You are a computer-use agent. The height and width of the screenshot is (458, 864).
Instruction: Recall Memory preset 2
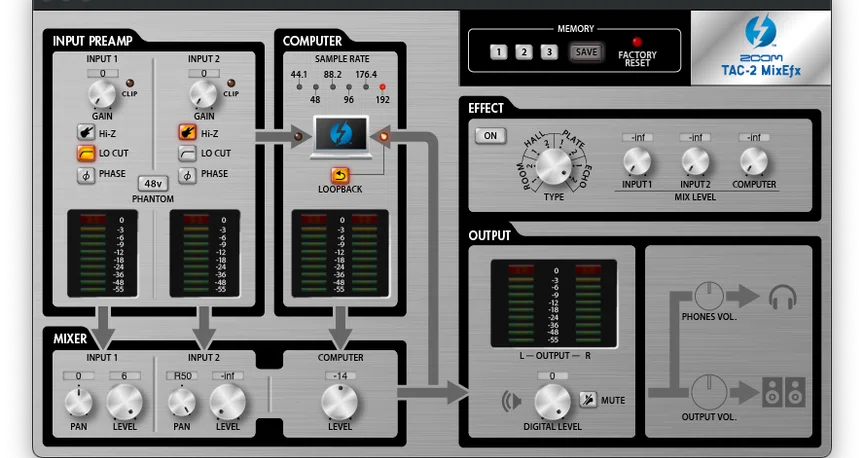click(x=523, y=52)
